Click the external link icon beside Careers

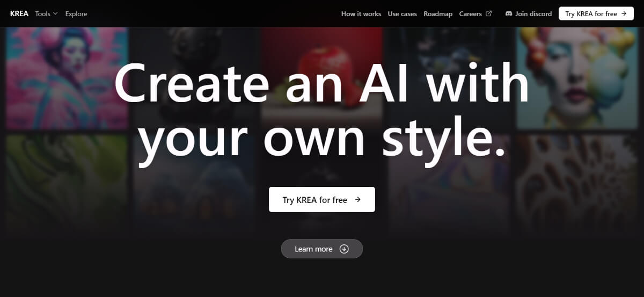click(488, 14)
